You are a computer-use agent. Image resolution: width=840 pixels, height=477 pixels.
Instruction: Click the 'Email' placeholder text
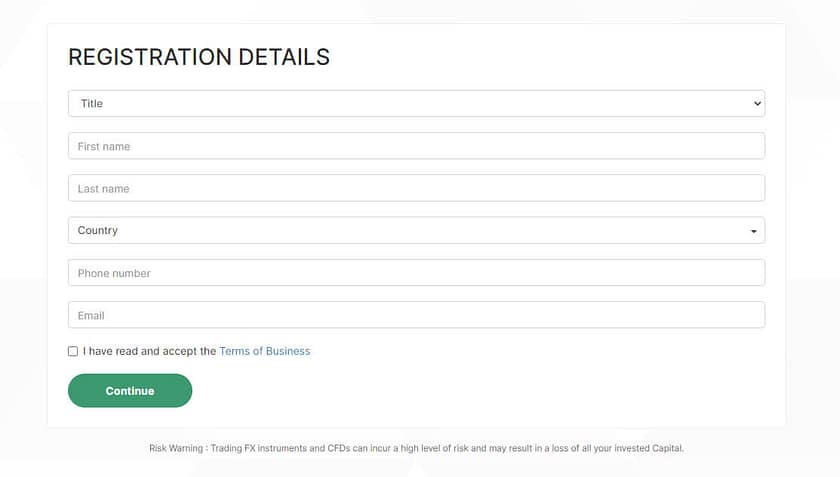pos(91,315)
